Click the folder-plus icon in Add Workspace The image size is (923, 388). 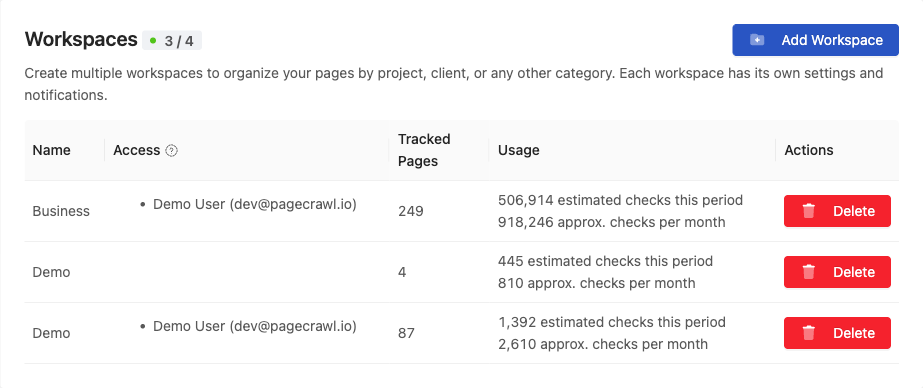(x=757, y=40)
